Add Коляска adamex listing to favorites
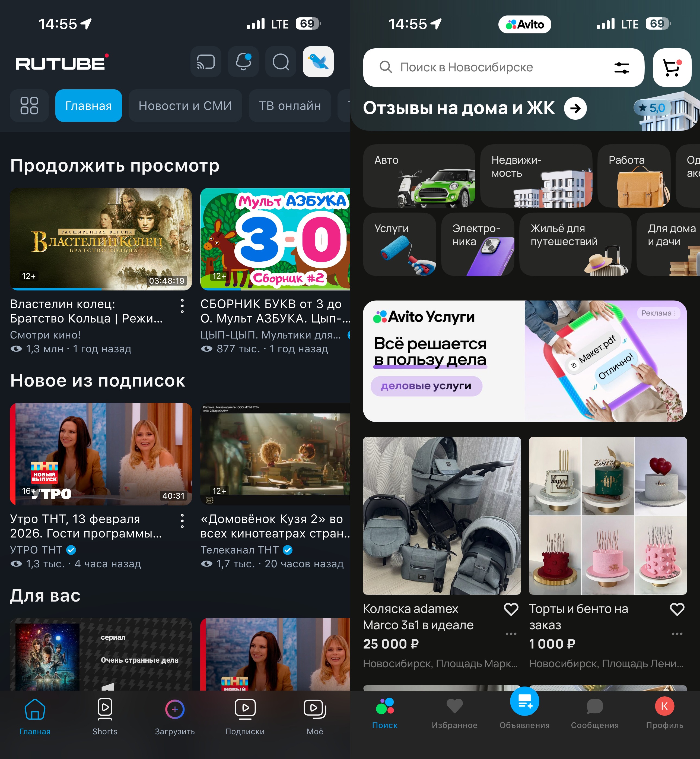Image resolution: width=700 pixels, height=759 pixels. point(511,609)
